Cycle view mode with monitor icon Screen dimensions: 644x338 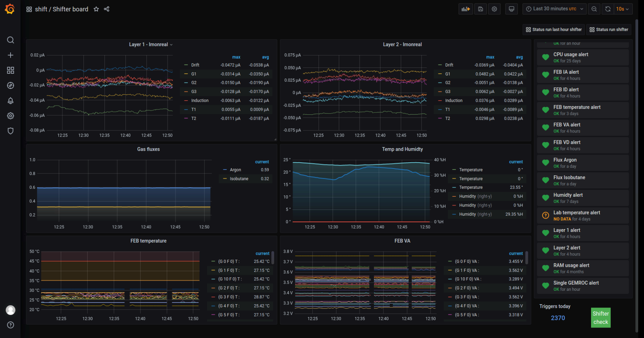click(511, 9)
